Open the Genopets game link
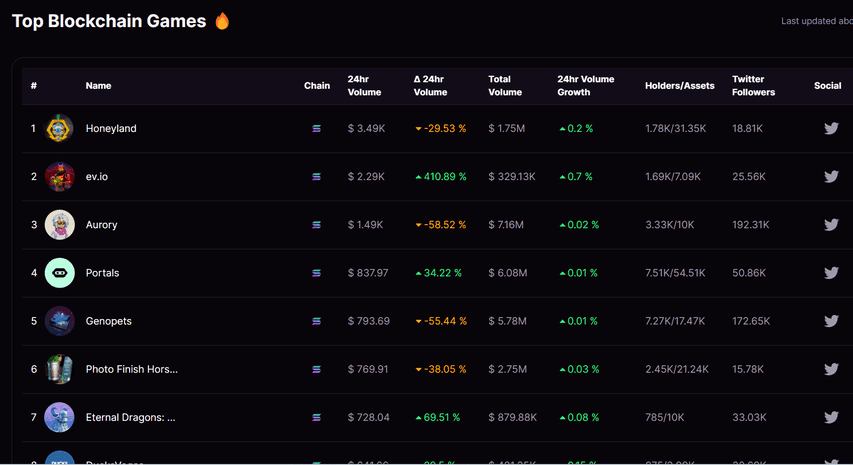 108,321
